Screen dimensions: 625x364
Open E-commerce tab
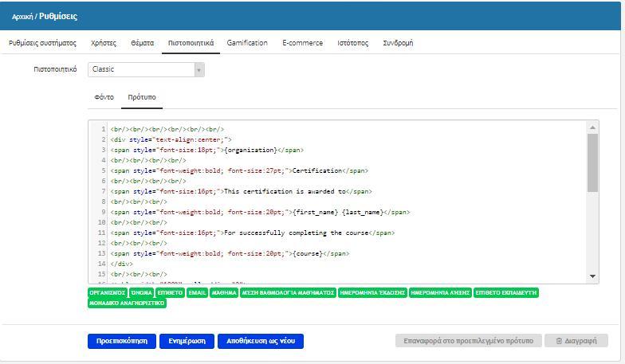pyautogui.click(x=303, y=43)
